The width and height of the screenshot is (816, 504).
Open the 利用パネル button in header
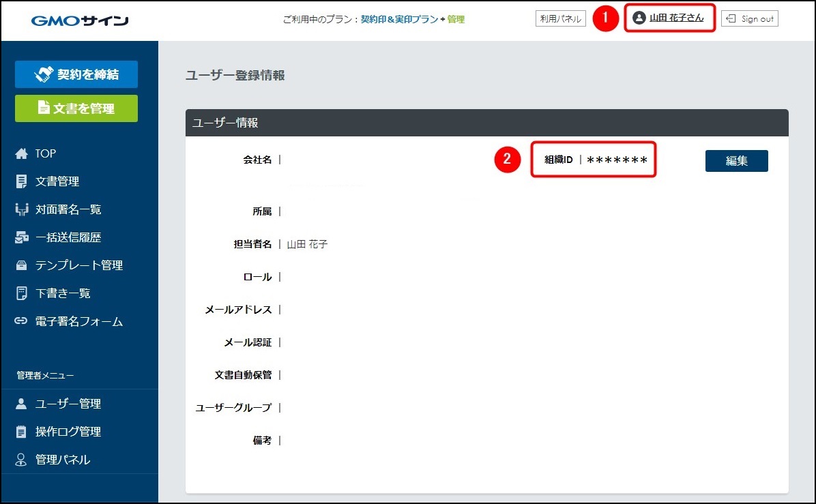[x=560, y=19]
